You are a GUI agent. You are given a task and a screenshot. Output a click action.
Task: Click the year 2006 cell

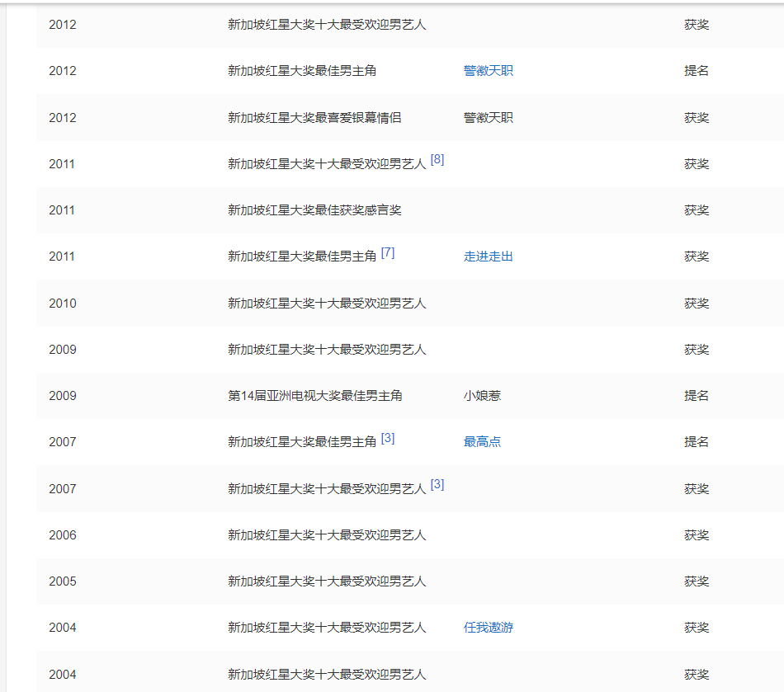(x=63, y=535)
